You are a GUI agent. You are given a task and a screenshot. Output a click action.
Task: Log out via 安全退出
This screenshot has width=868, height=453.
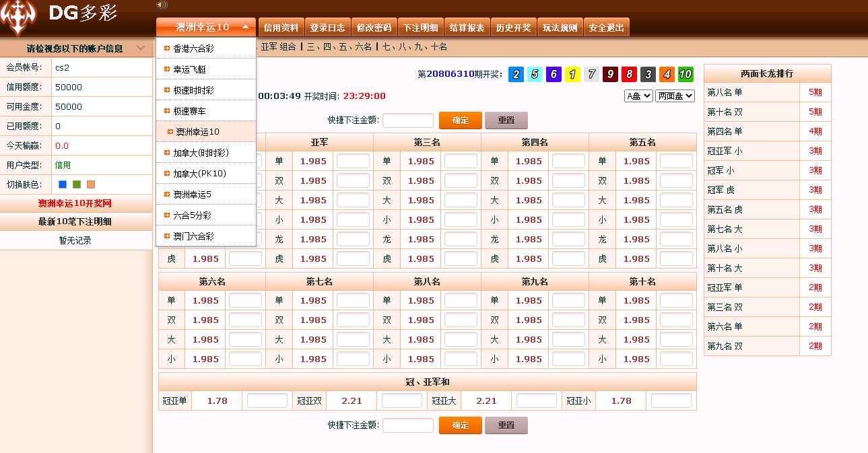click(606, 28)
